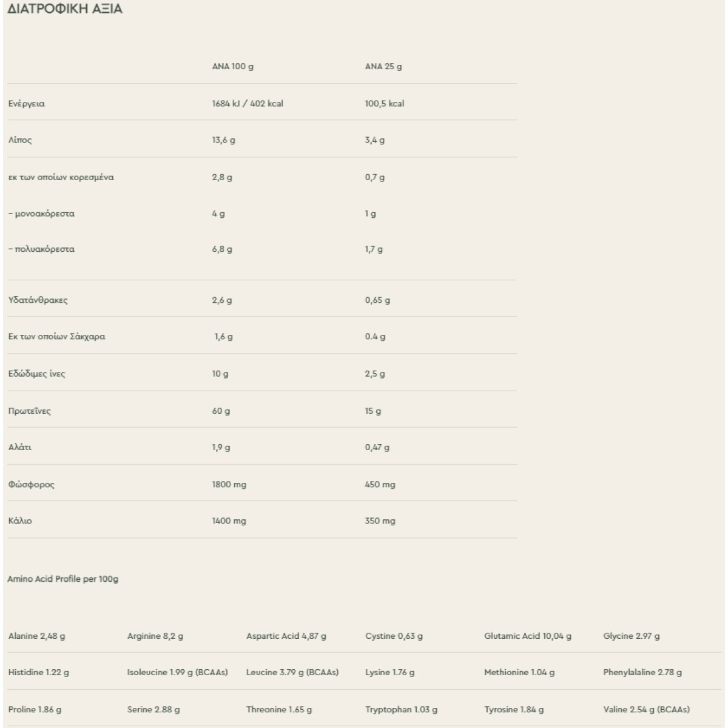Click the ΔΙΑΤΡΟΦΙΚΗ ΑΞΙΑ heading
This screenshot has height=728, width=728.
click(x=65, y=9)
